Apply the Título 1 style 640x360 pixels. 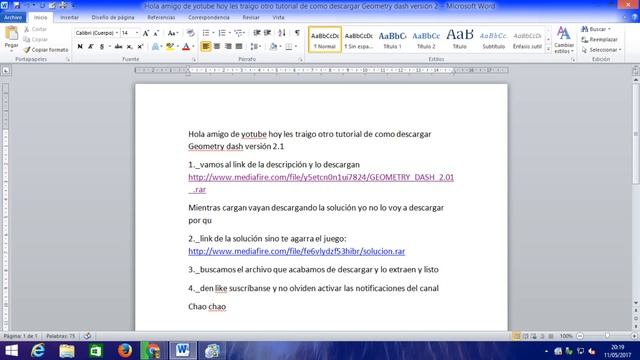(392, 40)
